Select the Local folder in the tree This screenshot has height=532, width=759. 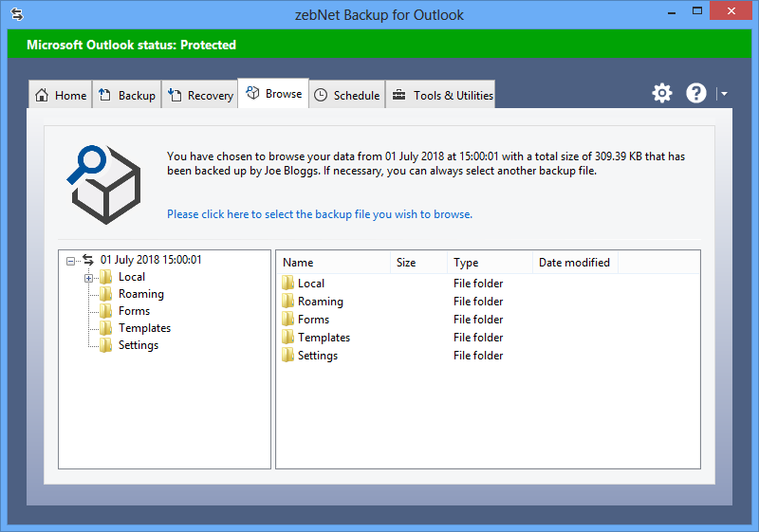tap(132, 277)
